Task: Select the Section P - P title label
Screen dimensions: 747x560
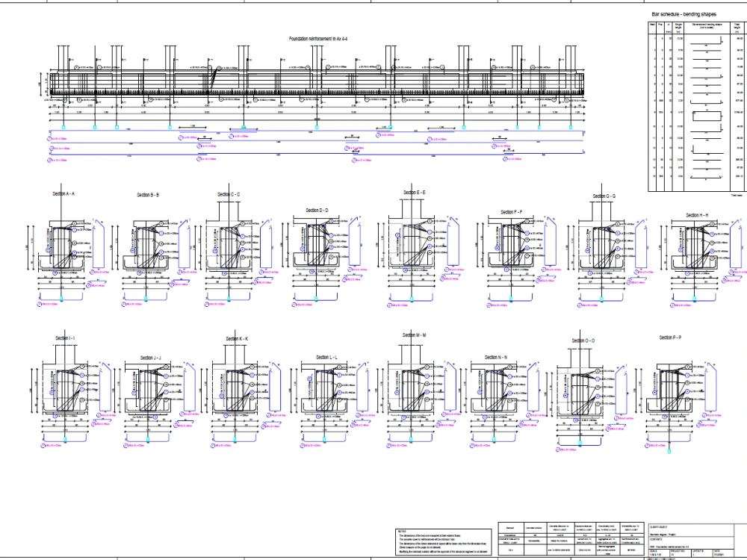Action: tap(671, 336)
